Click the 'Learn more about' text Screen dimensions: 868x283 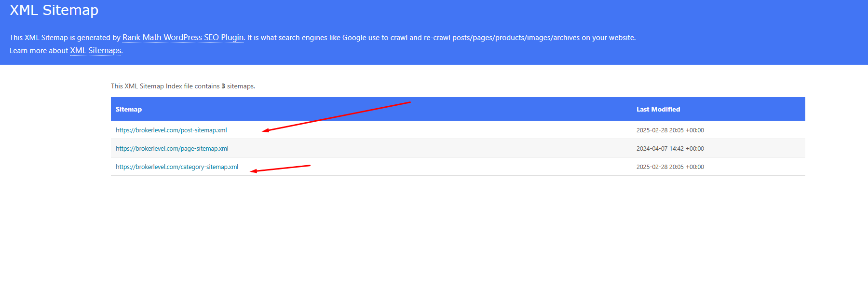pyautogui.click(x=39, y=51)
